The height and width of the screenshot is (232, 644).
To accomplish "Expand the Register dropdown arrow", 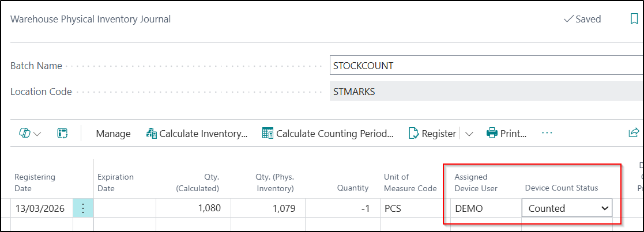I will 469,134.
